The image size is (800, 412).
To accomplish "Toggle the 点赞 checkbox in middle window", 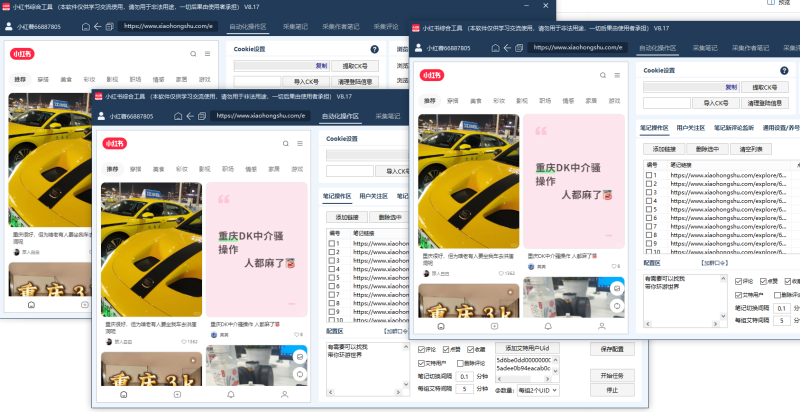I will click(446, 350).
